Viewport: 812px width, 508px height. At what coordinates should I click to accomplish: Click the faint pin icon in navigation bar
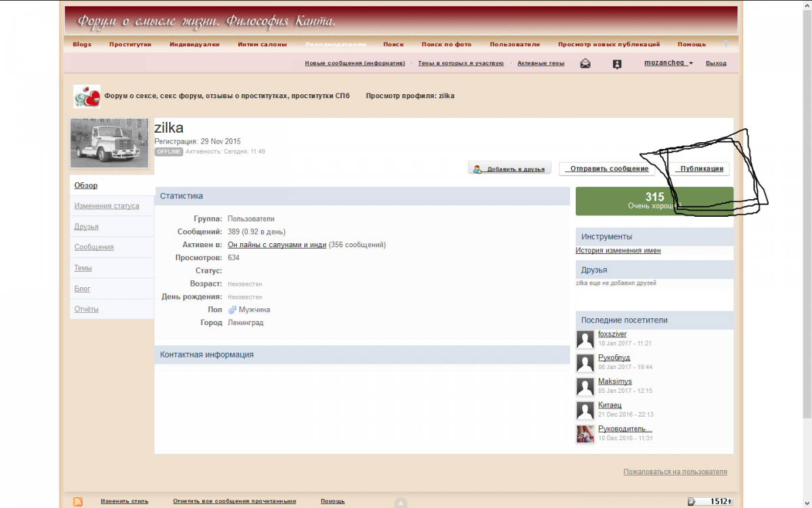coord(726,44)
